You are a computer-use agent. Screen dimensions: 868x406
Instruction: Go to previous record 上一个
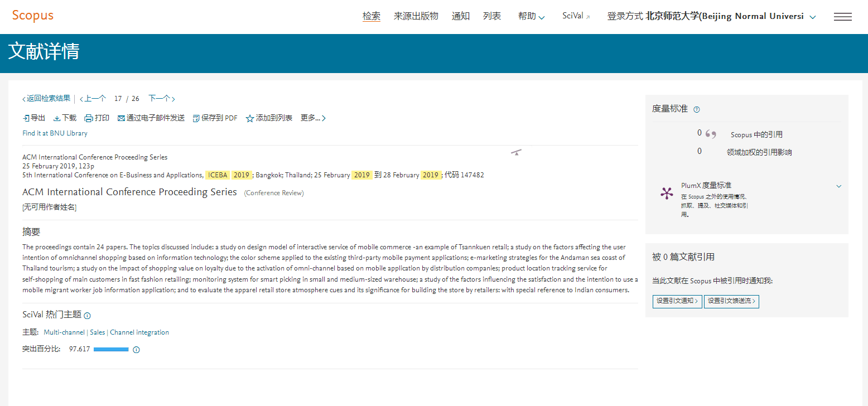pyautogui.click(x=93, y=99)
